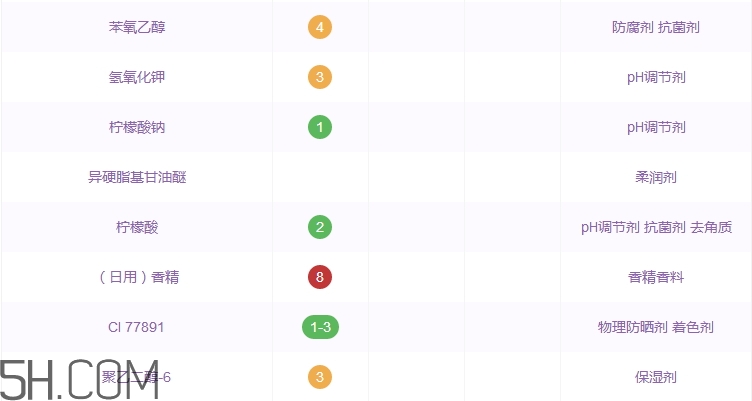The width and height of the screenshot is (752, 401).
Task: Click the score 3 badge for 氢氧化钾
Action: 320,77
